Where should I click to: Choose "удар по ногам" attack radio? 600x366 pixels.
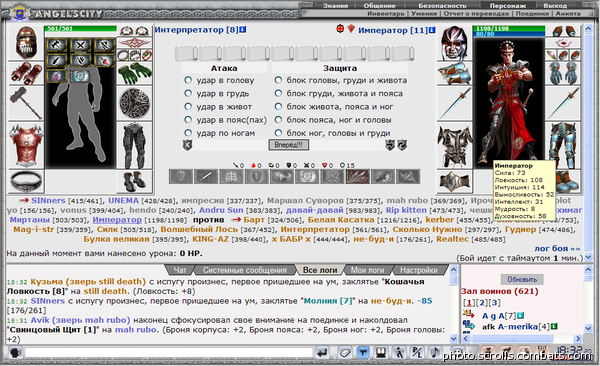click(188, 133)
